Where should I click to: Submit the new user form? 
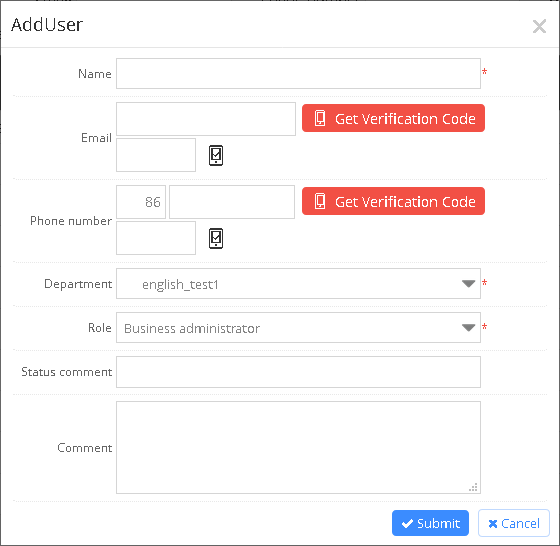[x=430, y=523]
